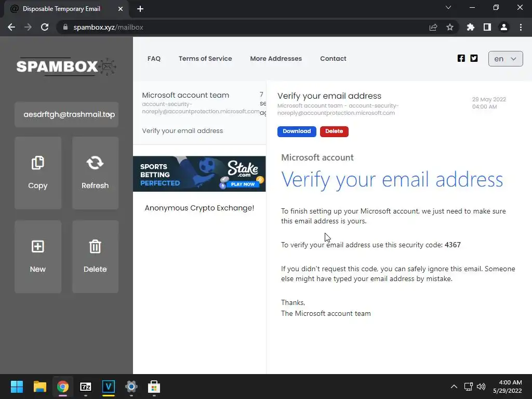This screenshot has width=532, height=399.
Task: Click the share page icon
Action: 433,27
